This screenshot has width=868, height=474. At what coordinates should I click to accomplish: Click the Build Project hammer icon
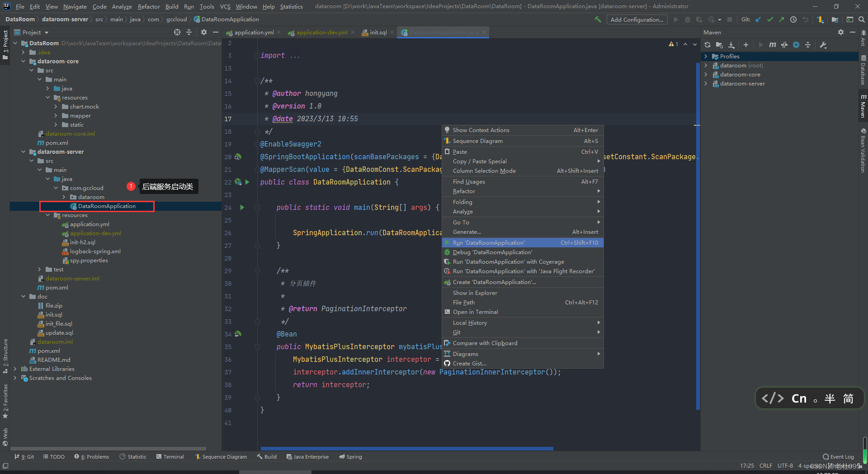click(x=598, y=19)
